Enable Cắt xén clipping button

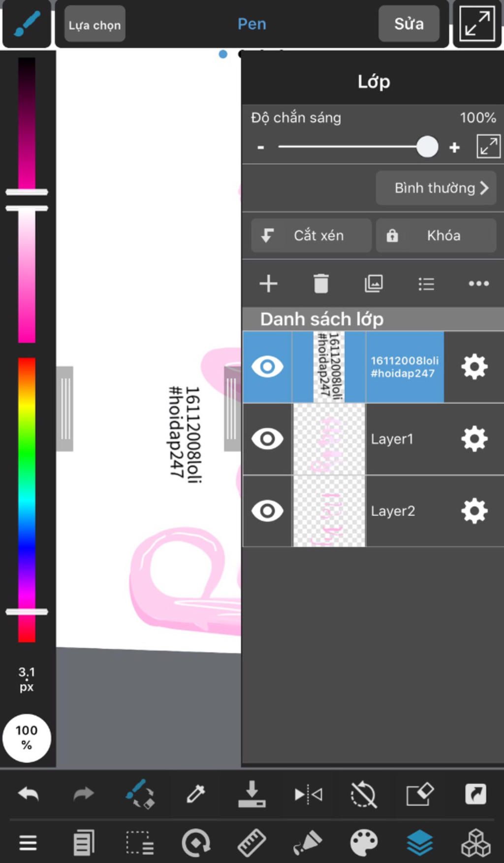tap(311, 235)
